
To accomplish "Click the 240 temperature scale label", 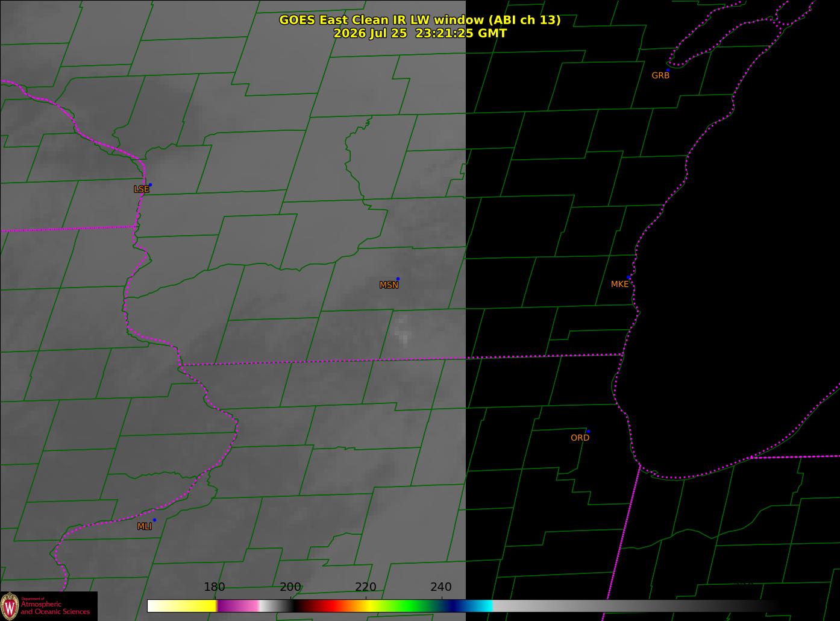I will [x=440, y=587].
